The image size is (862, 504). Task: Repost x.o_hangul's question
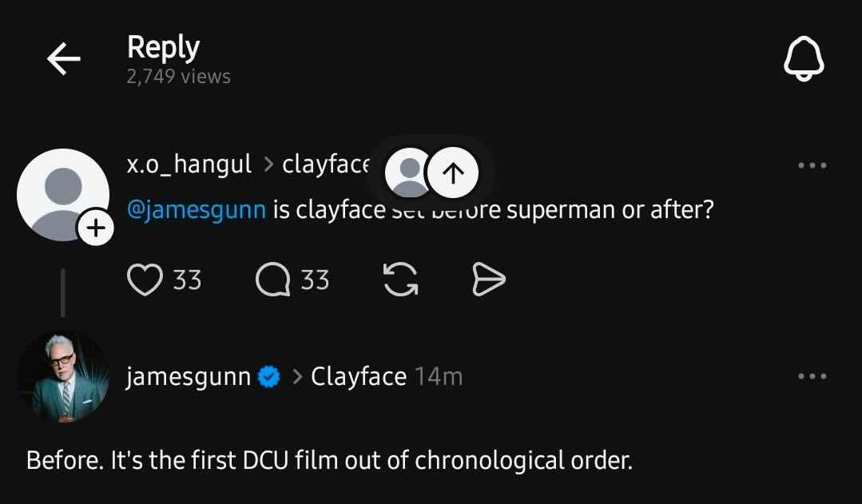(400, 280)
